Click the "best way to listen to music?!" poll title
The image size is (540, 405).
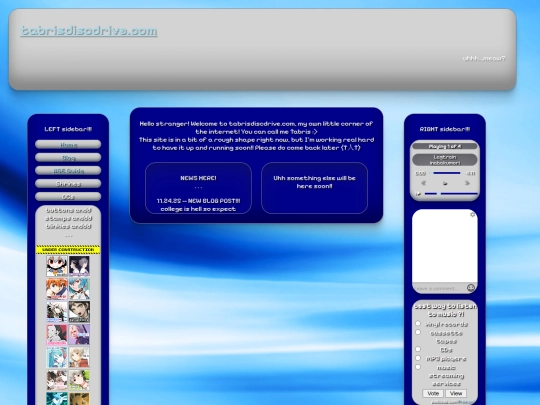(x=446, y=310)
